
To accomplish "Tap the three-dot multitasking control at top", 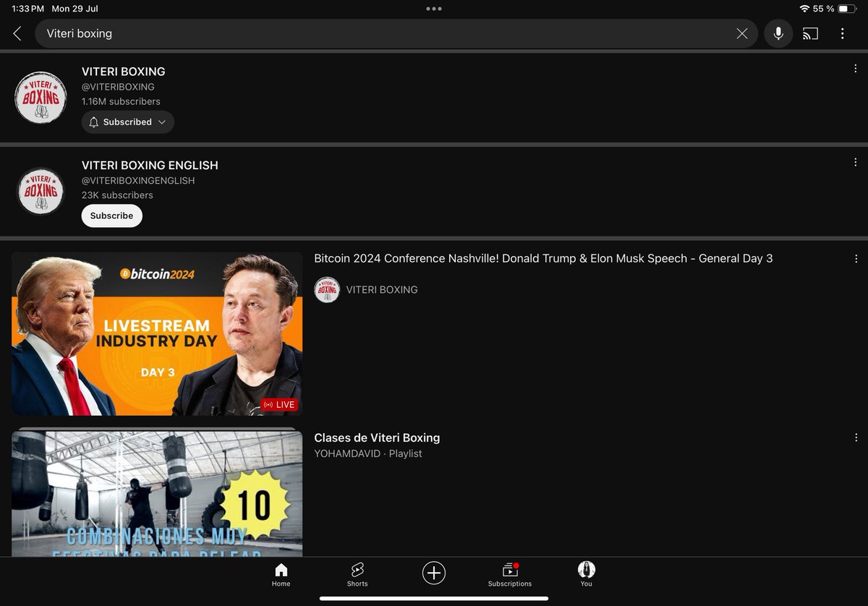I will [x=434, y=9].
